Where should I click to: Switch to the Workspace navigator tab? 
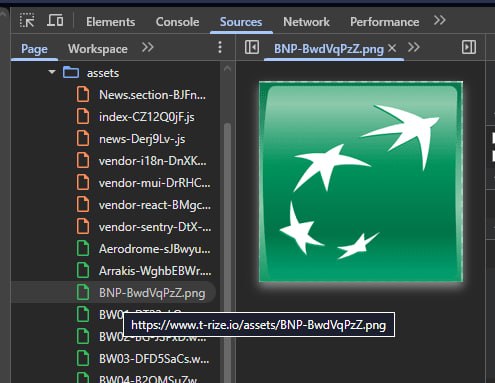(98, 49)
